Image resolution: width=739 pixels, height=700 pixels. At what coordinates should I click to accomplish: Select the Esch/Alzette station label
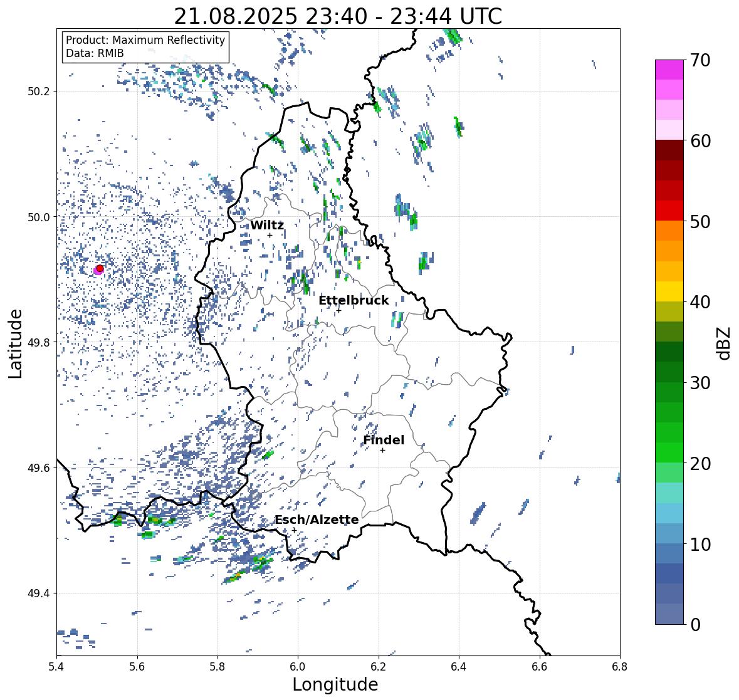(x=317, y=520)
